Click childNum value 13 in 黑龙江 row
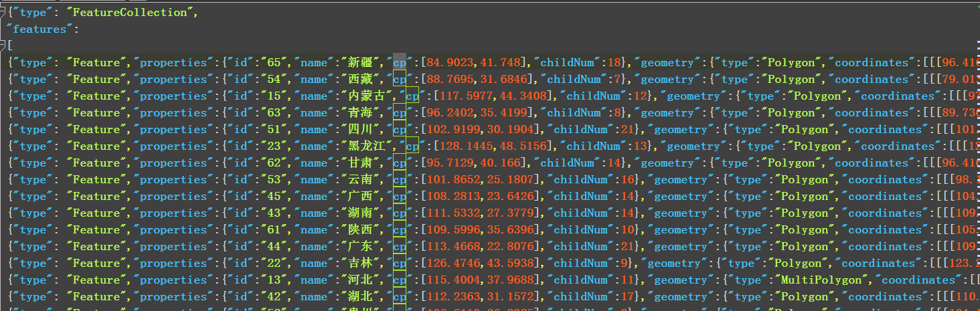Viewport: 980px width, 311px height. tap(640, 146)
